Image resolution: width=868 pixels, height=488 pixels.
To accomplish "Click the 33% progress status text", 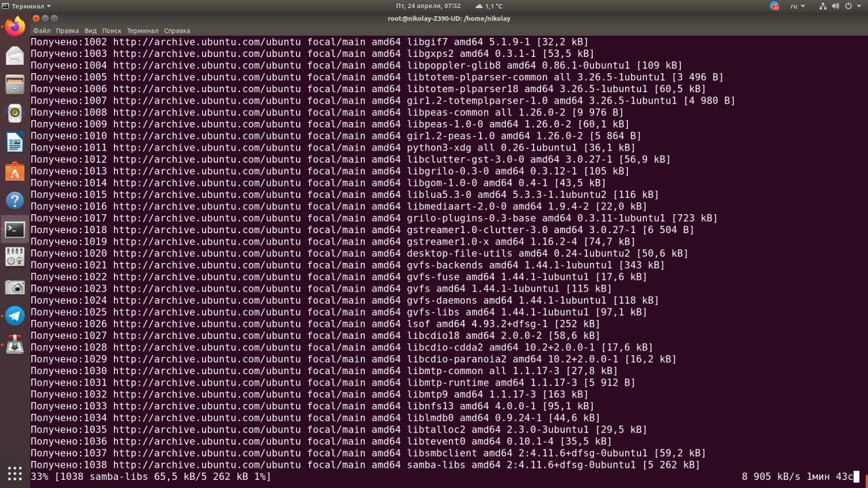I will coord(151,476).
